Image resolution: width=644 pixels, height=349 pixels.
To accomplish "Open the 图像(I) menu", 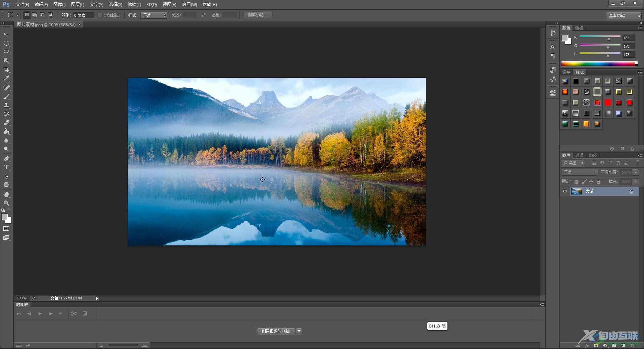I will (x=59, y=4).
